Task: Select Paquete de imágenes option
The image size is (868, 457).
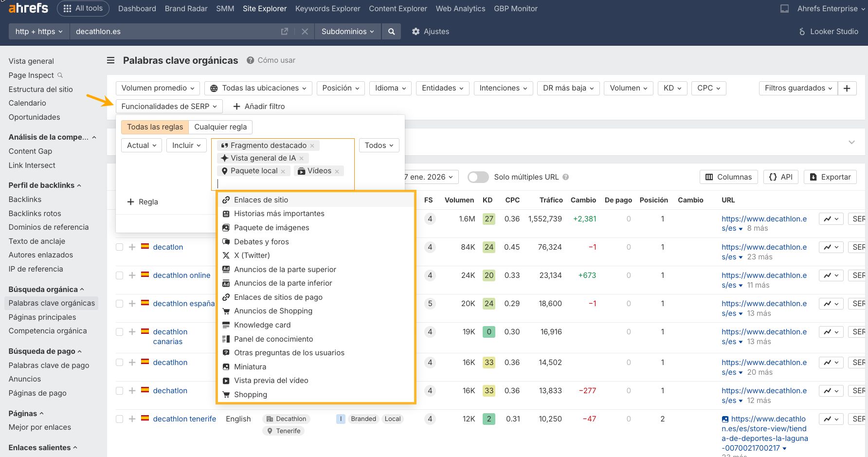Action: pos(271,228)
